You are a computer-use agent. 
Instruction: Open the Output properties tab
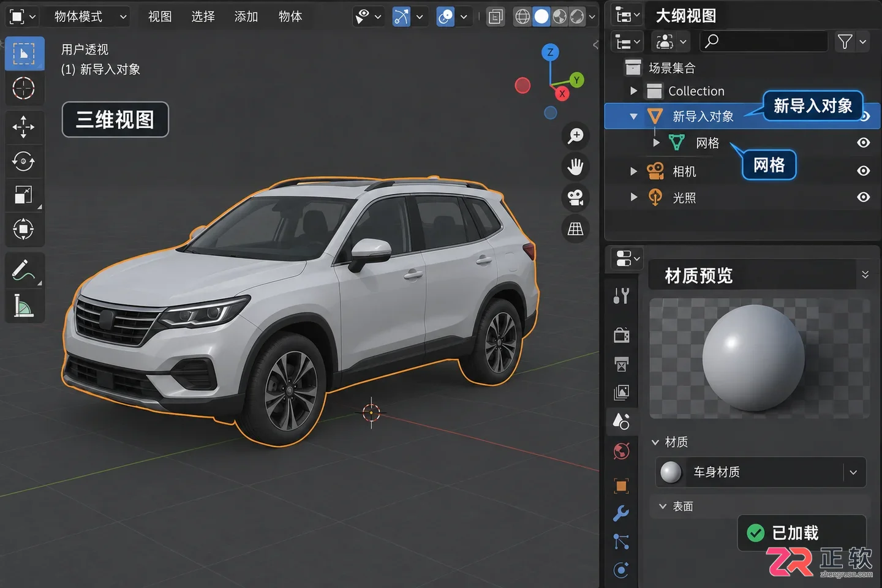[x=621, y=364]
